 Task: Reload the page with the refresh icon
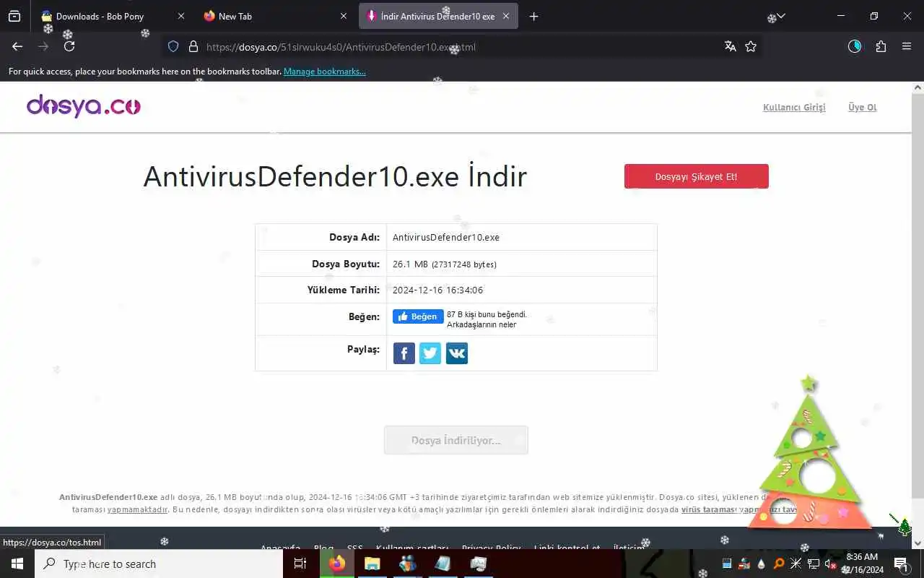pyautogui.click(x=69, y=46)
